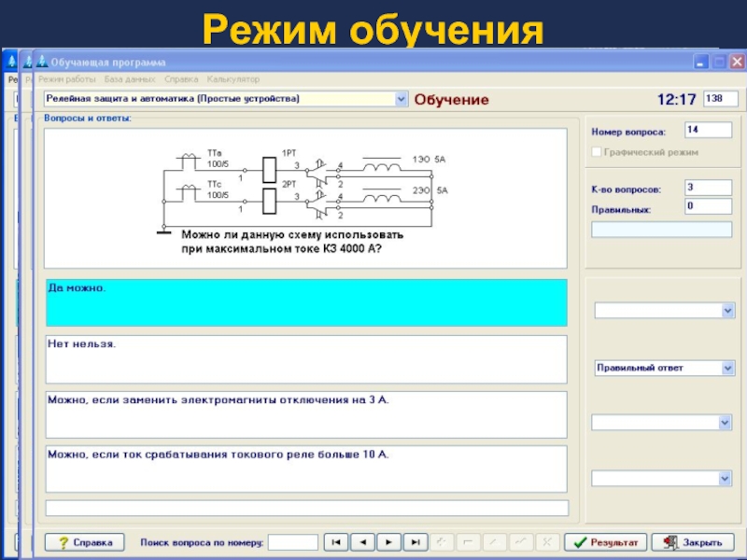Screen dimensions: 747x560
Task: Select the answer Да можно
Action: [306, 302]
